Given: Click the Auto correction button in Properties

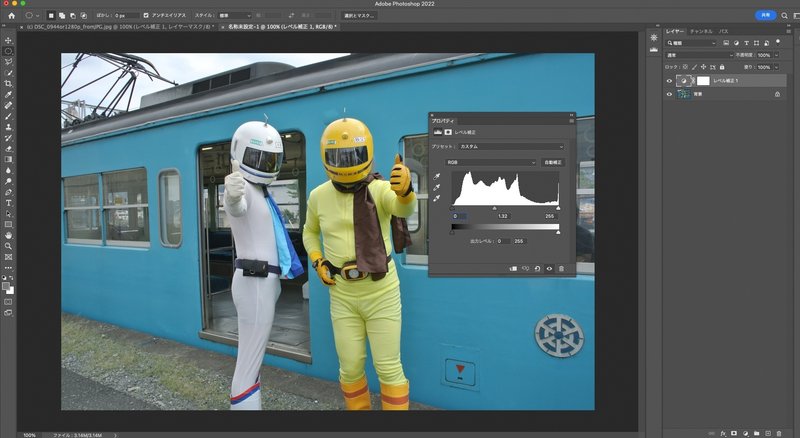Looking at the screenshot, I should point(553,162).
